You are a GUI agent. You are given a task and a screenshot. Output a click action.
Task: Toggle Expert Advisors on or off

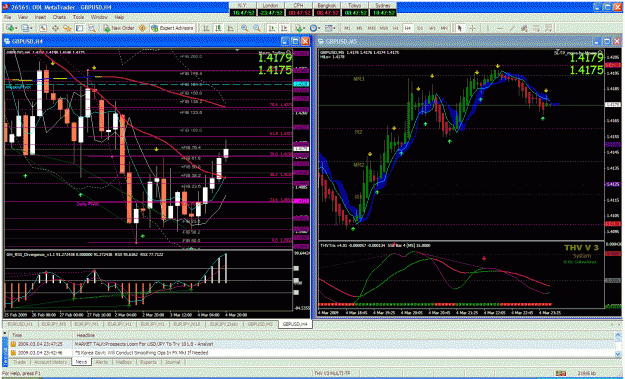tap(173, 28)
